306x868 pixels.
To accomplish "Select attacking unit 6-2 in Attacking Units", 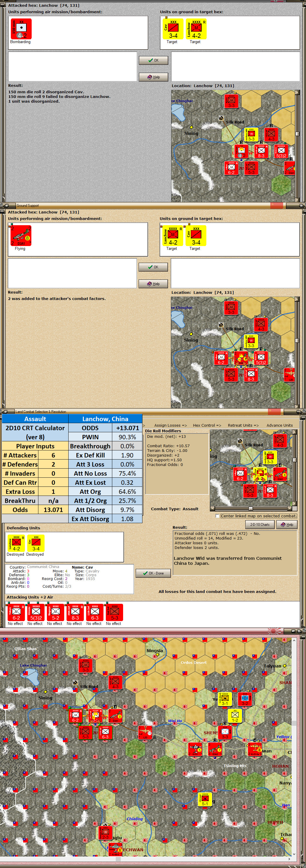I will pyautogui.click(x=16, y=612).
